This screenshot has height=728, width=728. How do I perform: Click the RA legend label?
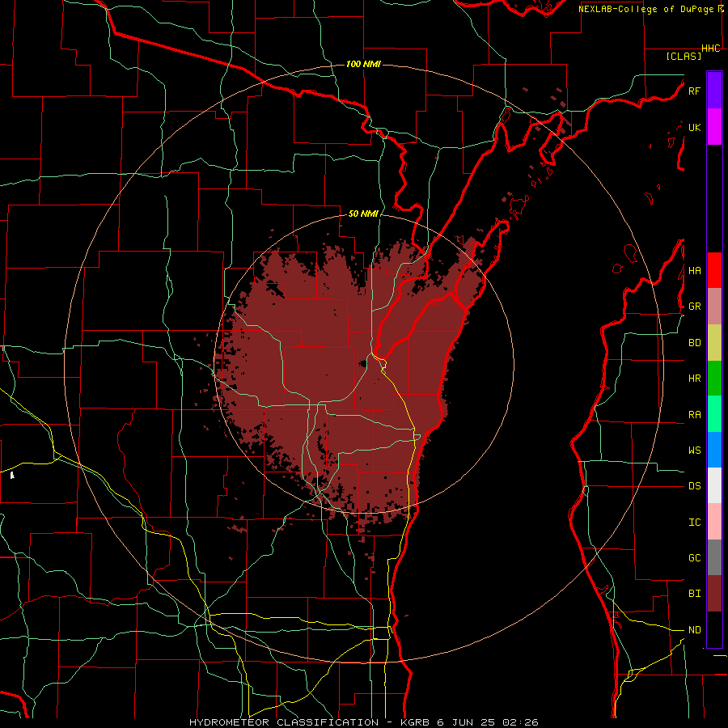(694, 415)
